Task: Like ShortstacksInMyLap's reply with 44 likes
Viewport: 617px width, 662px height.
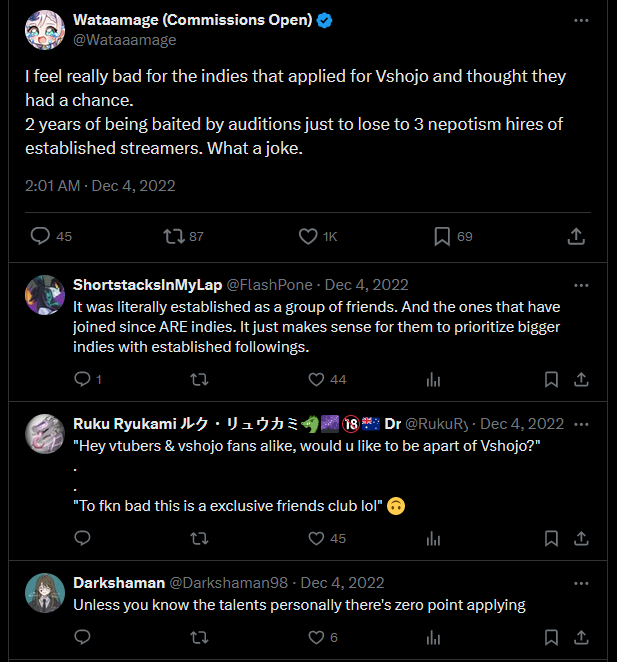Action: 316,379
